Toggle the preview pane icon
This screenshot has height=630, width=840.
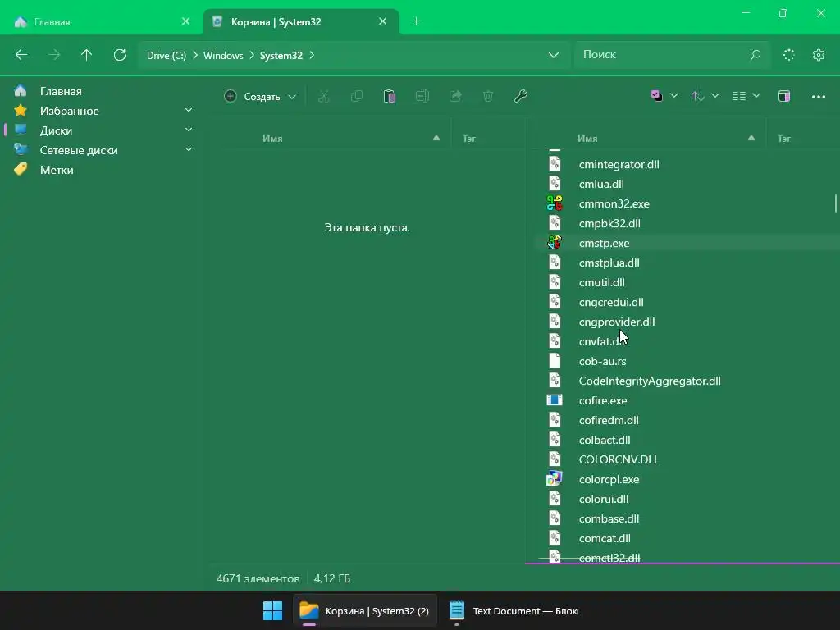(x=784, y=97)
